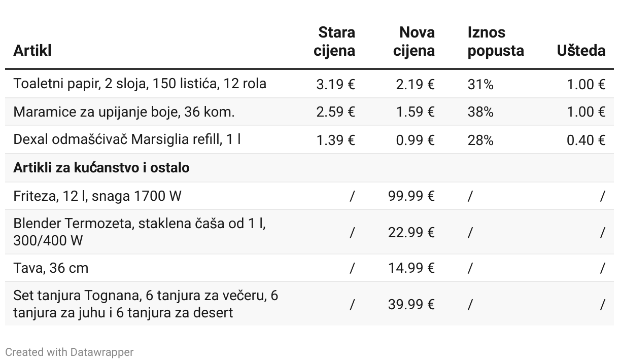619x364 pixels.
Task: Click the Maramice za upijanje boje row
Action: pos(124,112)
